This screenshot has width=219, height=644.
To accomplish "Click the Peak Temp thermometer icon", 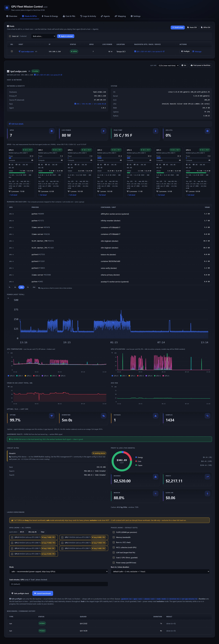I will click(x=155, y=131).
